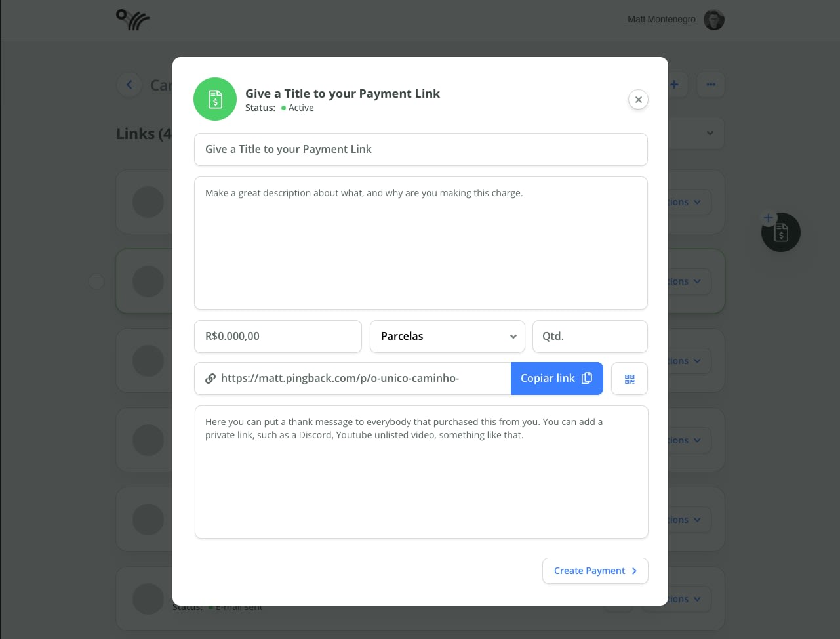
Task: Click the three dots more options button
Action: coord(711,85)
